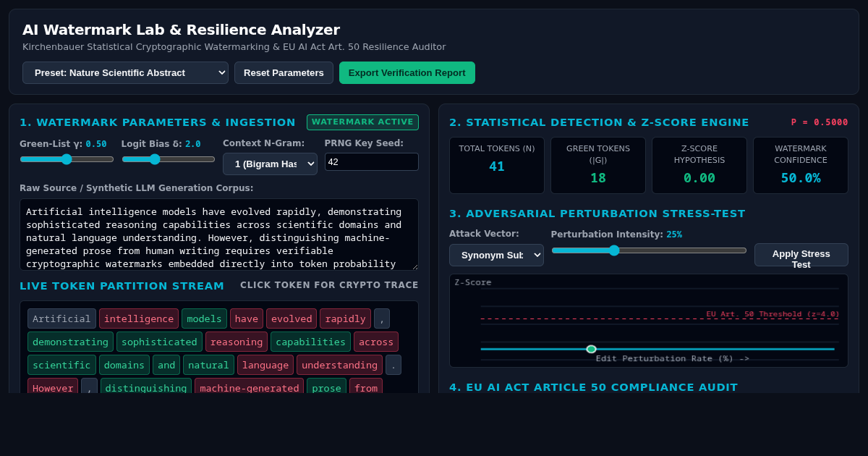Image resolution: width=868 pixels, height=456 pixels.
Task: Click the 'prose' token chip
Action: pyautogui.click(x=326, y=387)
